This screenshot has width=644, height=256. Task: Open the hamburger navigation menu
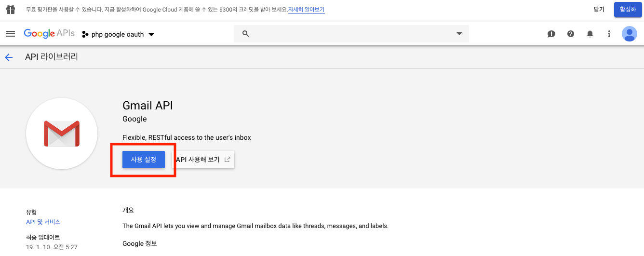pos(11,34)
